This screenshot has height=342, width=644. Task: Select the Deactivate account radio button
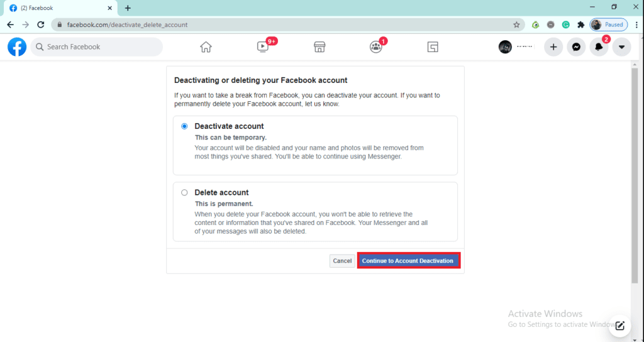184,126
